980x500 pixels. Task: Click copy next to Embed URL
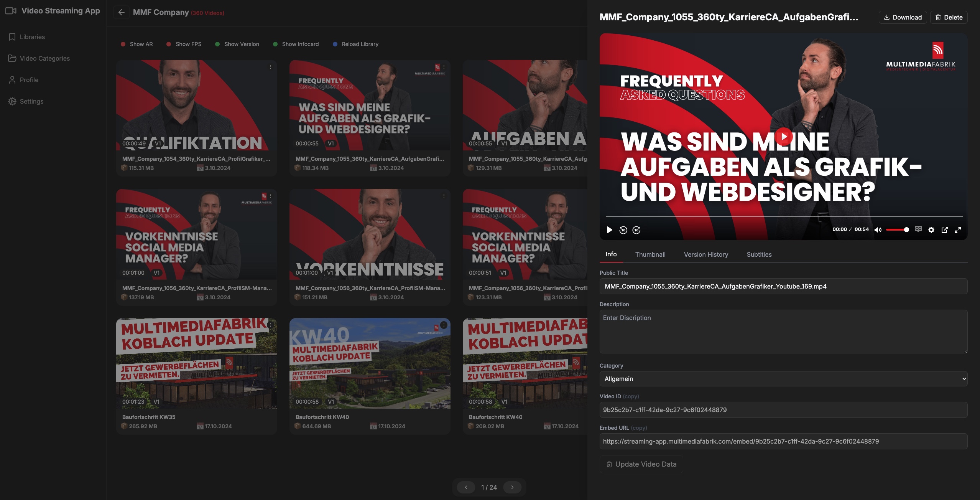[639, 428]
